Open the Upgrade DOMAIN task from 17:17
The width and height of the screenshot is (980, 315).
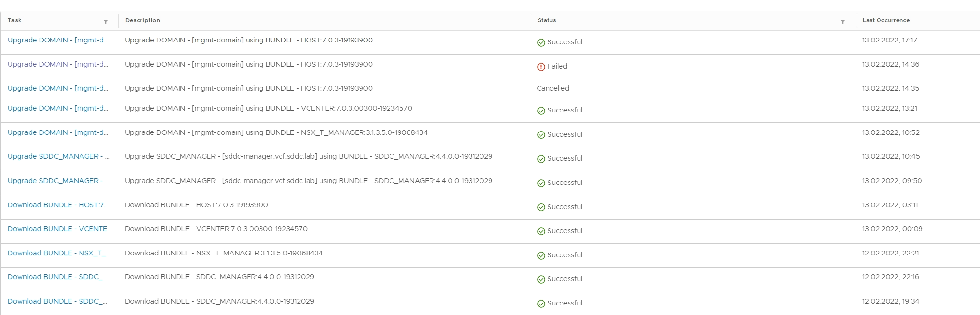[x=58, y=40]
